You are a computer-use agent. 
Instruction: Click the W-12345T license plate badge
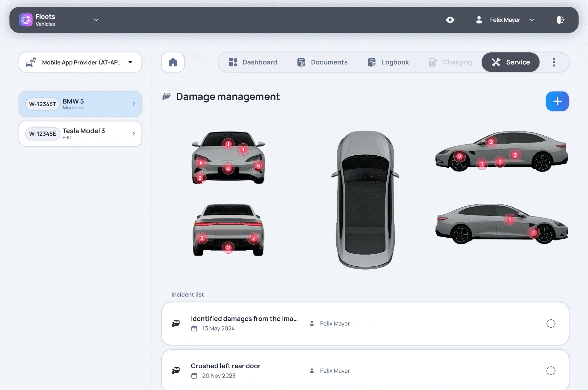tap(43, 104)
